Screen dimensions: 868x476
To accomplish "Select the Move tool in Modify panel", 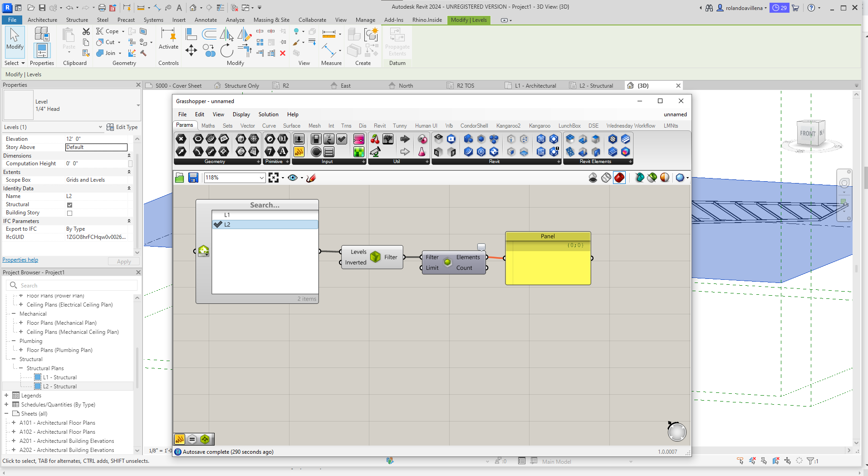I will pyautogui.click(x=191, y=50).
